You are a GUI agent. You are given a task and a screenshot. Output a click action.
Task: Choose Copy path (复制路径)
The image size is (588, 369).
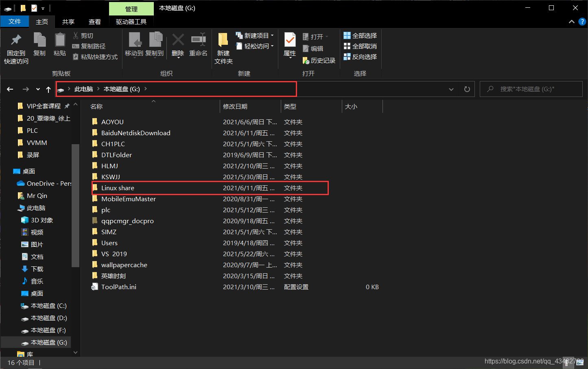click(x=89, y=46)
